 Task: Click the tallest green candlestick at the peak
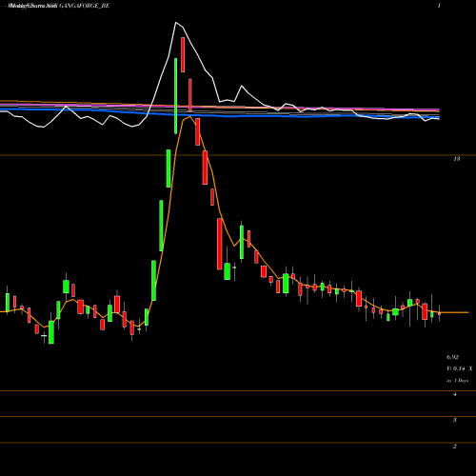(175, 96)
